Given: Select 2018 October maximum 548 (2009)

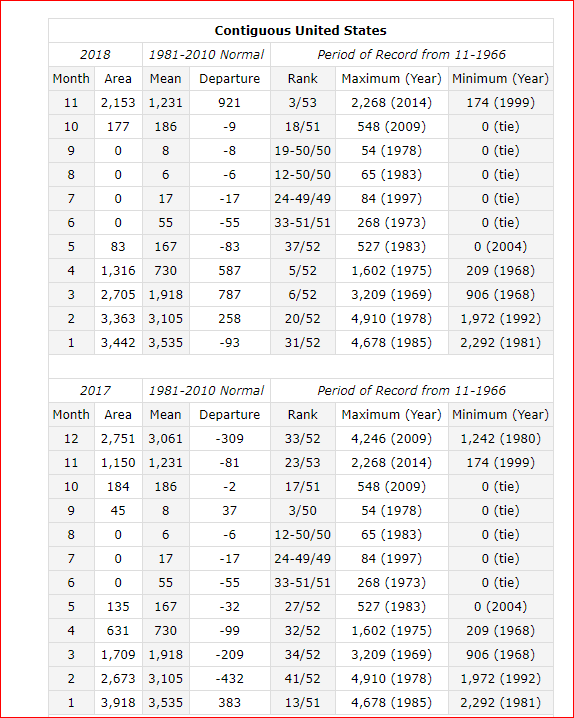Looking at the screenshot, I should click(x=391, y=127).
